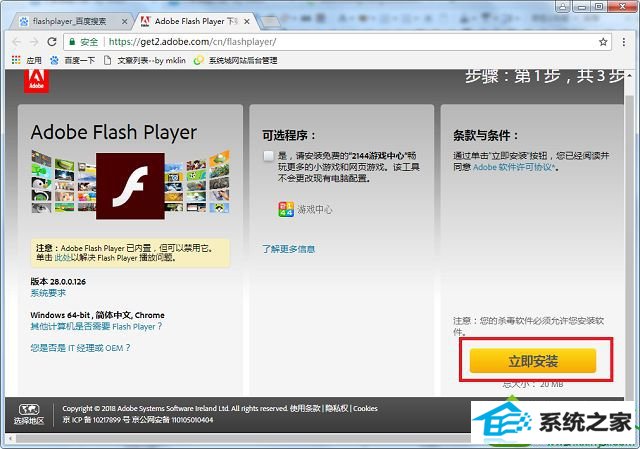Open the apps grid icon in bookmarks bar
640x449 pixels.
coord(16,60)
